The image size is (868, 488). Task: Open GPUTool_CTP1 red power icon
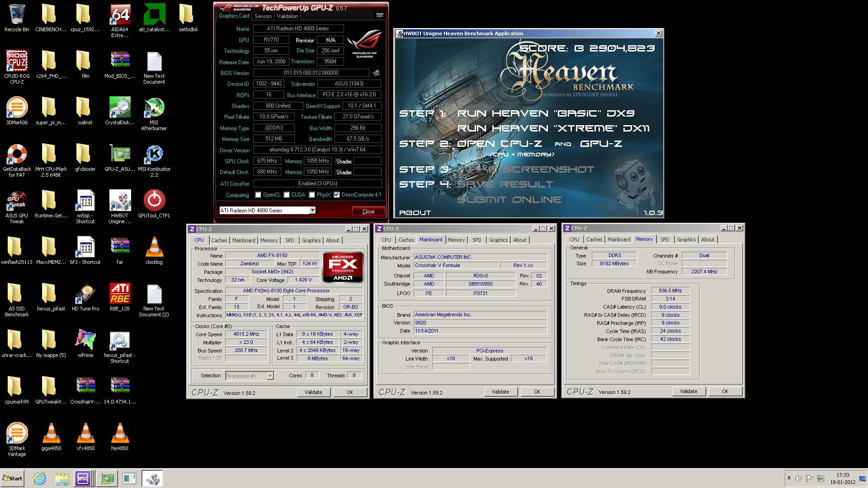click(x=154, y=204)
